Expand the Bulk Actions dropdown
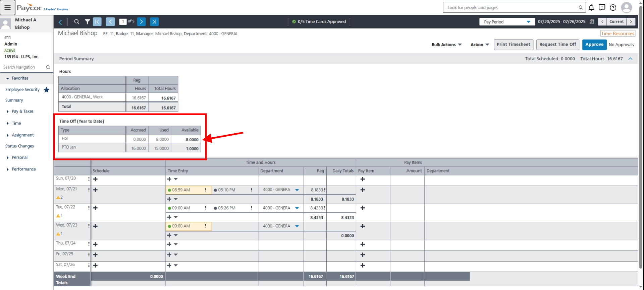The image size is (644, 290). coord(446,45)
